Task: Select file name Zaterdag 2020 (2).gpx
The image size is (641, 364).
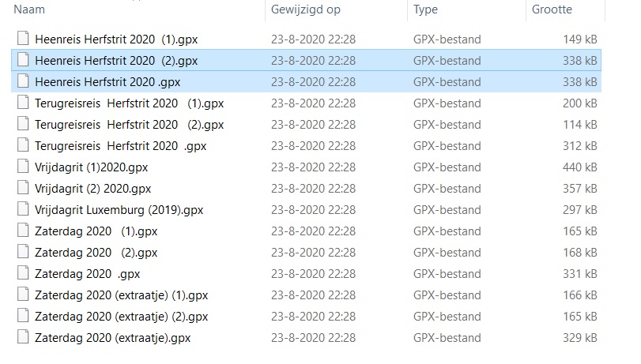Action: click(96, 253)
